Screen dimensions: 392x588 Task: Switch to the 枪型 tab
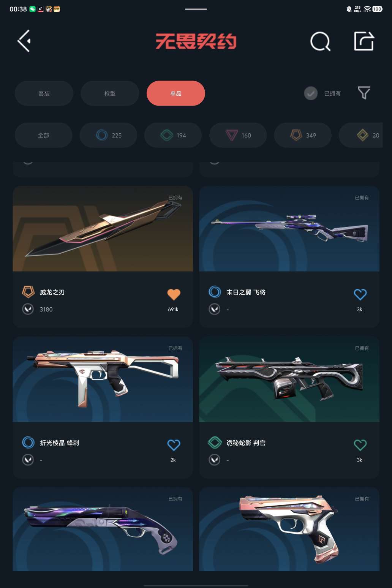(x=110, y=93)
